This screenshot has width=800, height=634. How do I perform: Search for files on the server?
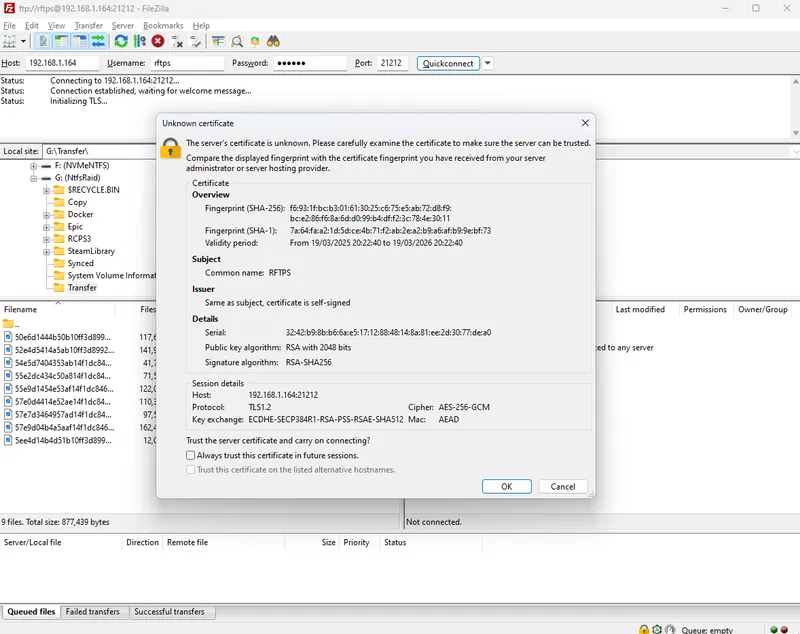click(x=274, y=41)
